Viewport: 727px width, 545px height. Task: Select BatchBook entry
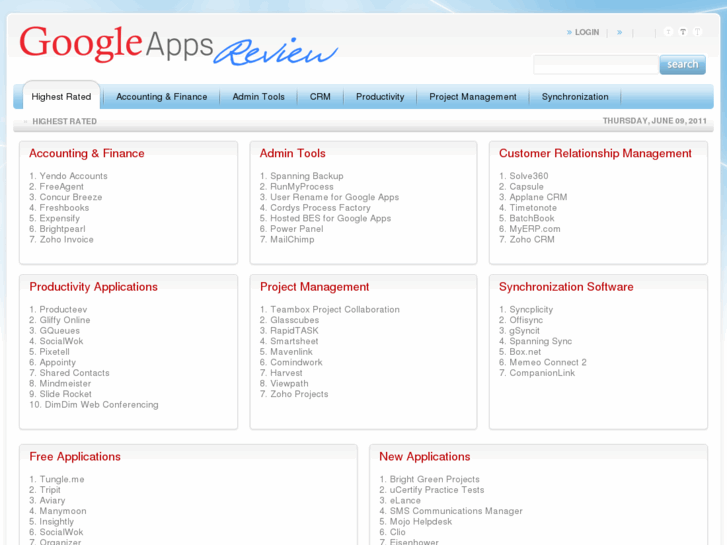point(532,218)
